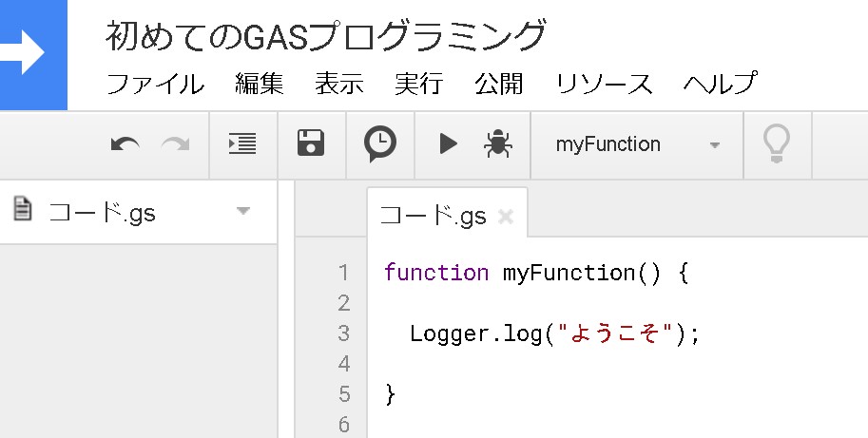Rename project title 初めてのGASプログラミング
Screen dimensions: 868x438
click(326, 36)
